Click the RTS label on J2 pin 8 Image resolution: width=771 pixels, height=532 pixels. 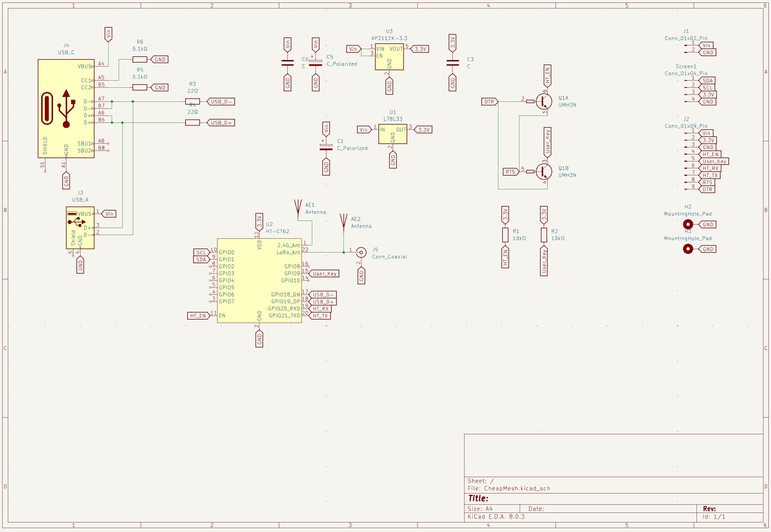tap(707, 182)
